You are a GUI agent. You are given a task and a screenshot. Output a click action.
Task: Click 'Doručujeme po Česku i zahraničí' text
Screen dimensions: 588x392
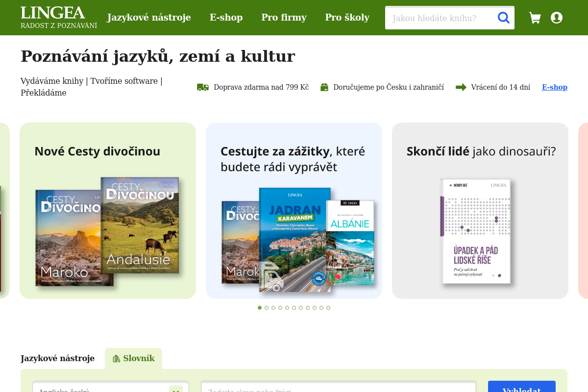click(389, 87)
